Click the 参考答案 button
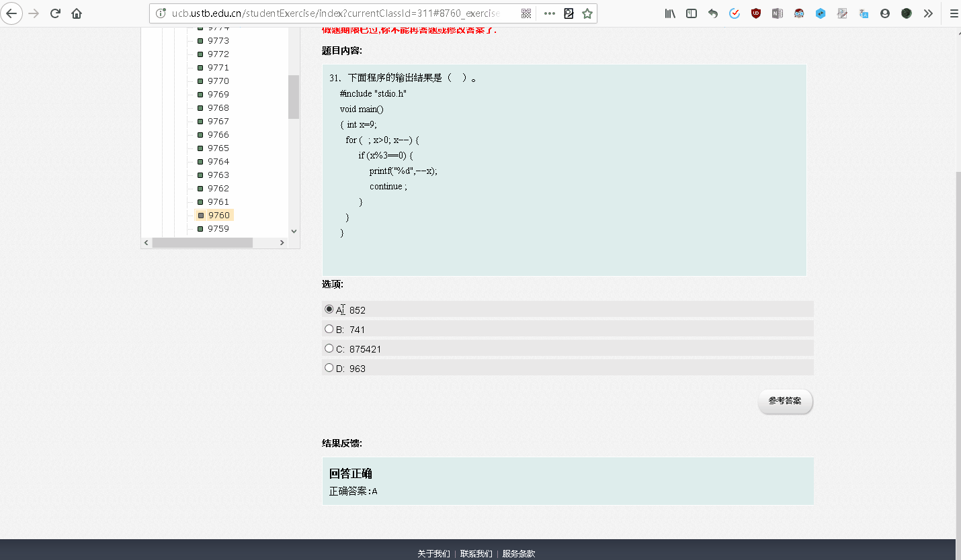961x560 pixels. 785,401
